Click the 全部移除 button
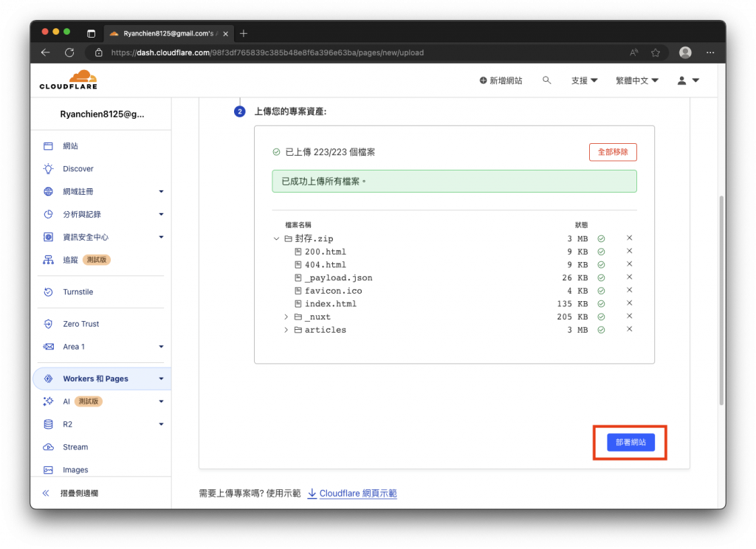This screenshot has height=549, width=756. 613,152
